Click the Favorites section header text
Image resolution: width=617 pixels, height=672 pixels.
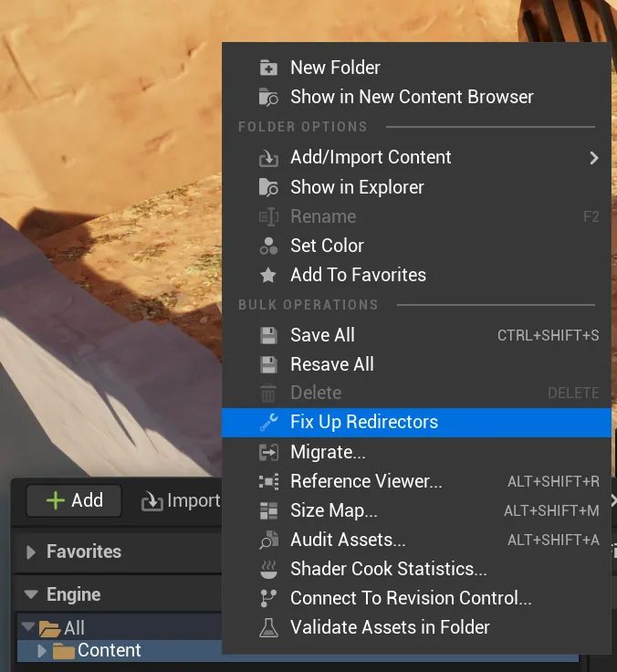pos(84,552)
